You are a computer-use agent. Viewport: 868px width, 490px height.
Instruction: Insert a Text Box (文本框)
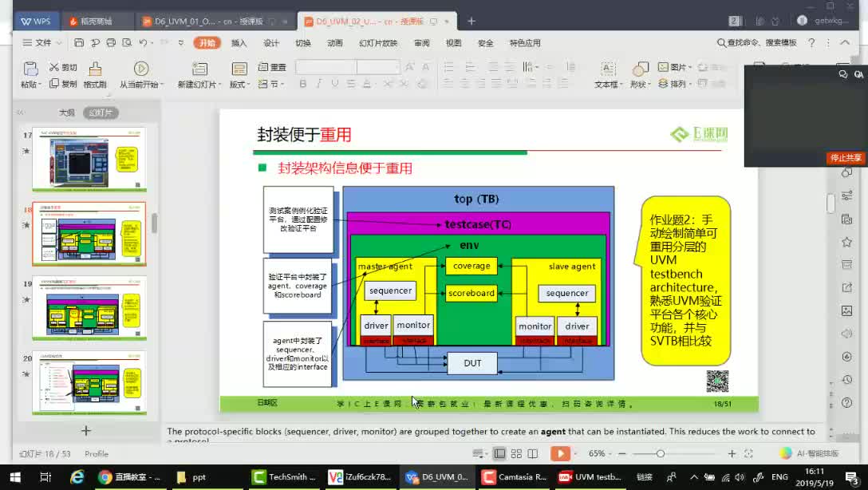coord(609,75)
